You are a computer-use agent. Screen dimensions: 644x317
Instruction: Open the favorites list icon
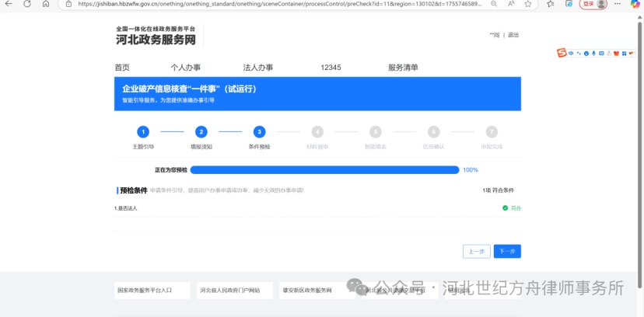click(551, 4)
